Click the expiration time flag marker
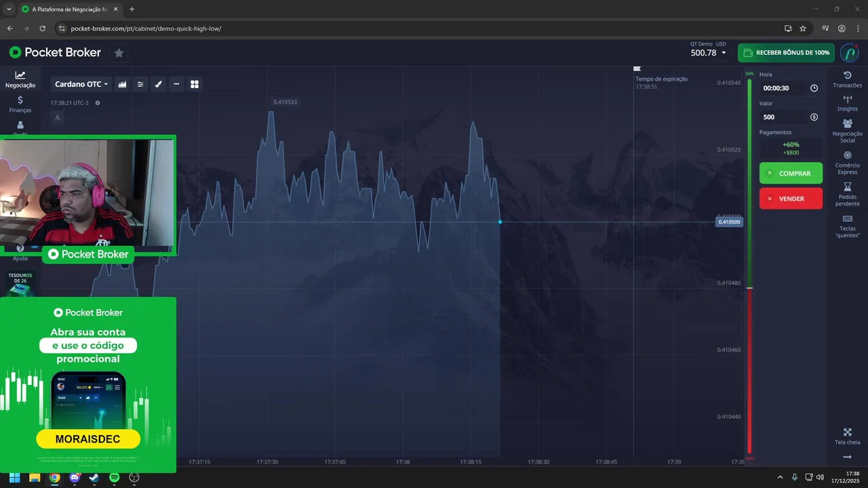The image size is (868, 488). point(637,68)
